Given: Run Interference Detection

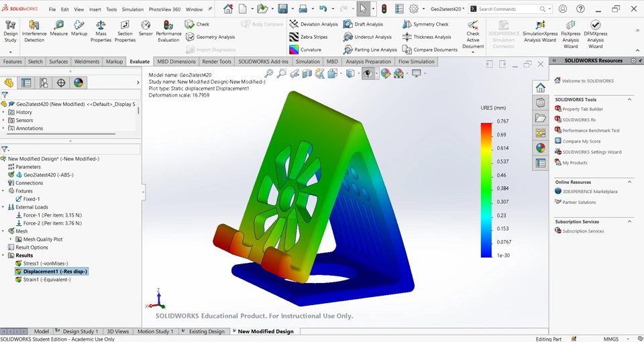Looking at the screenshot, I should 34,32.
